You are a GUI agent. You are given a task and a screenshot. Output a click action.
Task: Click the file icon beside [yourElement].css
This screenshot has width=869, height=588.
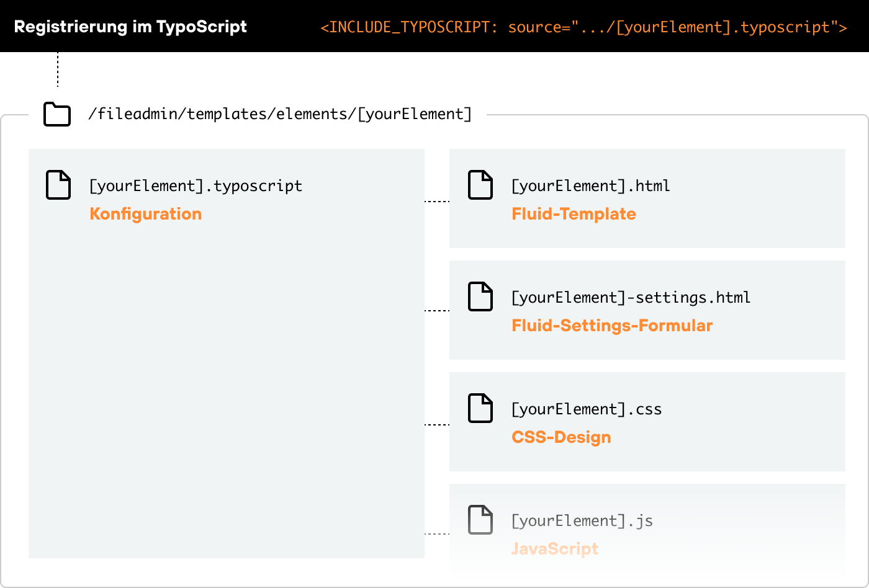tap(480, 408)
